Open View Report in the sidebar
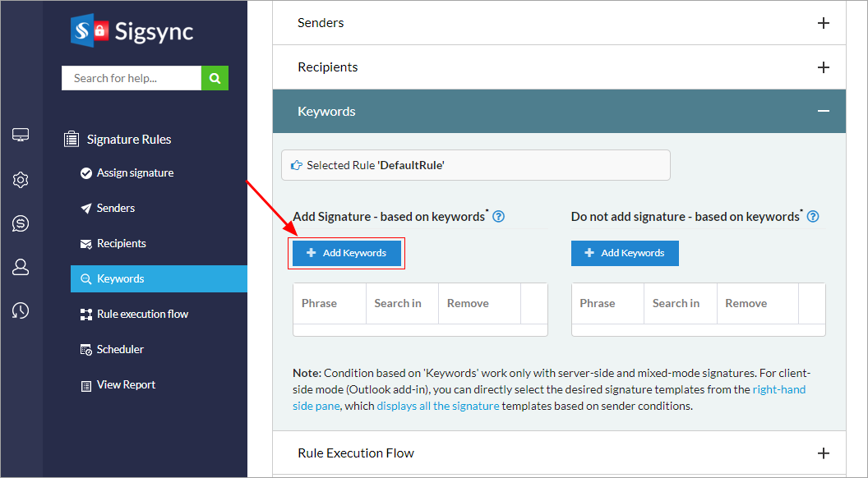 pyautogui.click(x=126, y=384)
